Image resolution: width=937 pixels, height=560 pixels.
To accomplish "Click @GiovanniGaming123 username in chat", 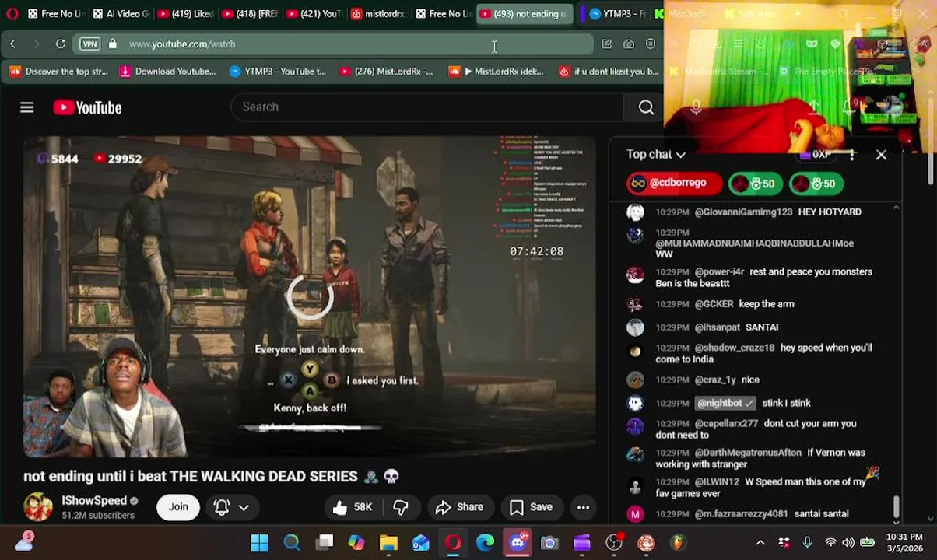I will [743, 212].
